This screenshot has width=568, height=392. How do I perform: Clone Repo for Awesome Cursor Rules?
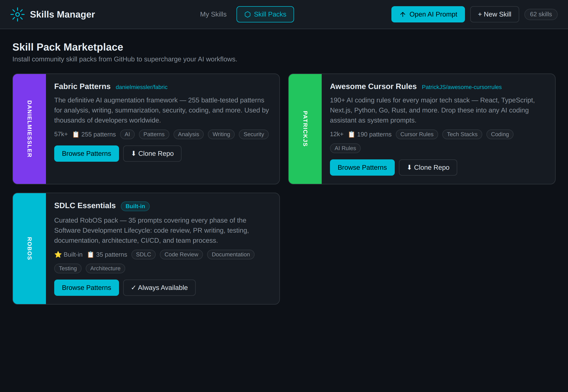[x=428, y=167]
